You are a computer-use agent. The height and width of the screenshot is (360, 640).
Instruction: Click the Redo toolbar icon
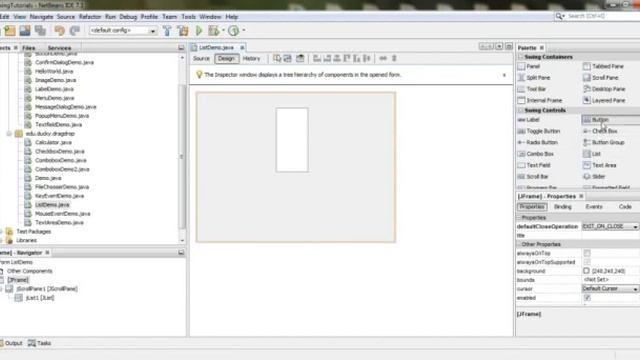tap(74, 31)
